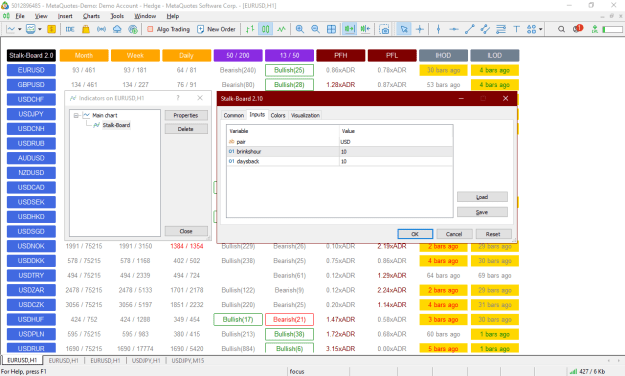Select the crosshair tool
The width and height of the screenshot is (625, 376).
[420, 29]
